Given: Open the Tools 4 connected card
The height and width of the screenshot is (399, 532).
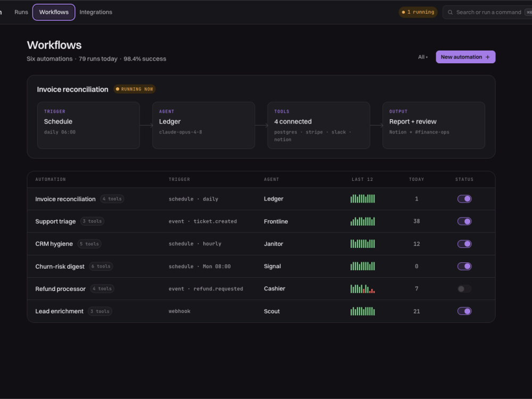Looking at the screenshot, I should 319,125.
